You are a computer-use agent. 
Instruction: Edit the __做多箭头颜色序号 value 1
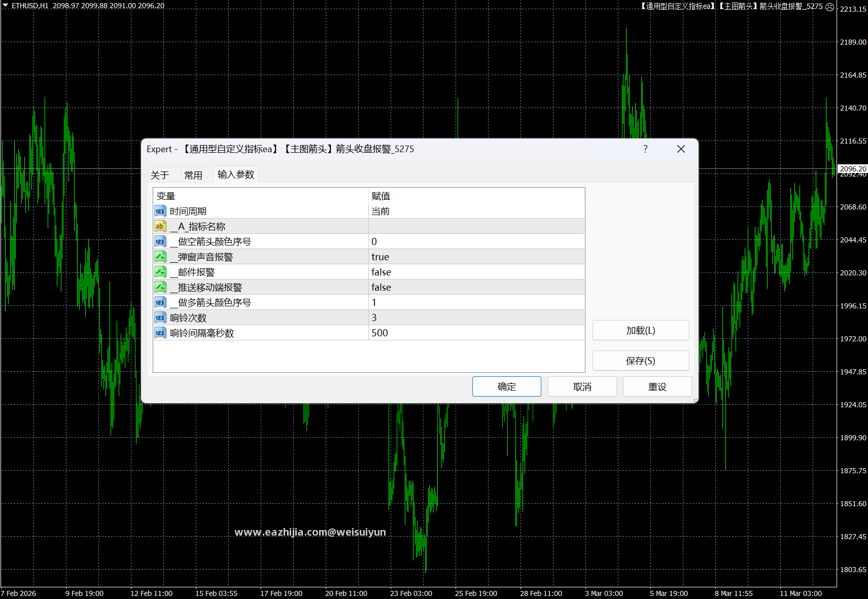[476, 302]
